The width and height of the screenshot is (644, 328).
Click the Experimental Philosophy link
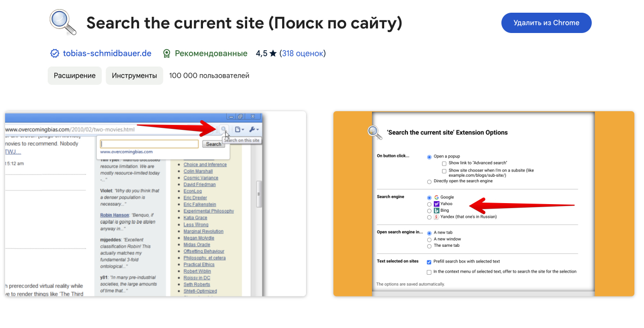tap(209, 211)
